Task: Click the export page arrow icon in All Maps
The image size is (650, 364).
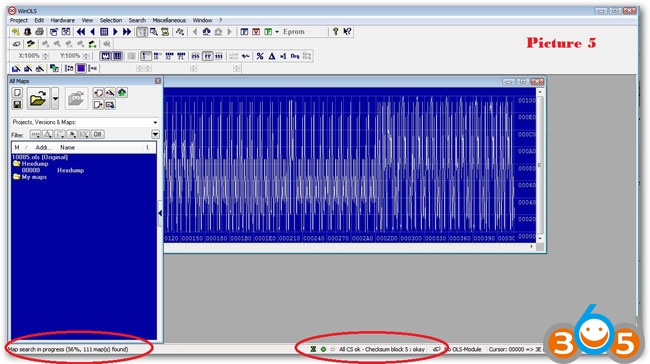Action: point(98,104)
